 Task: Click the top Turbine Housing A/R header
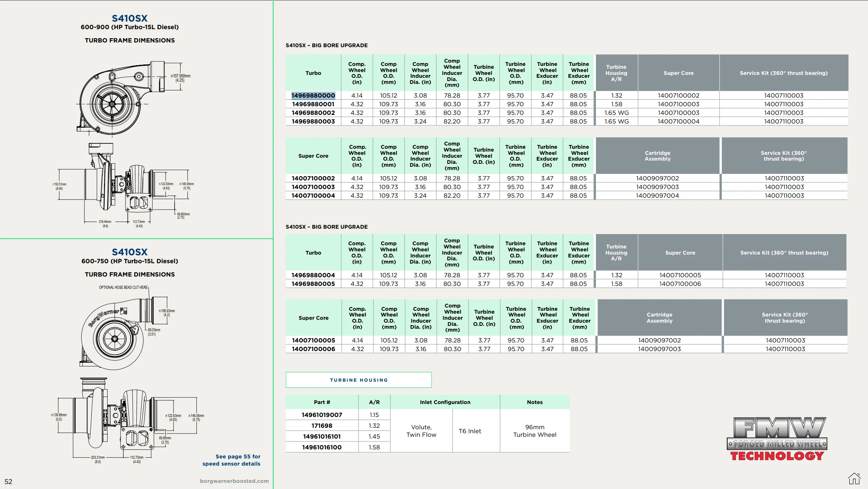click(x=616, y=73)
